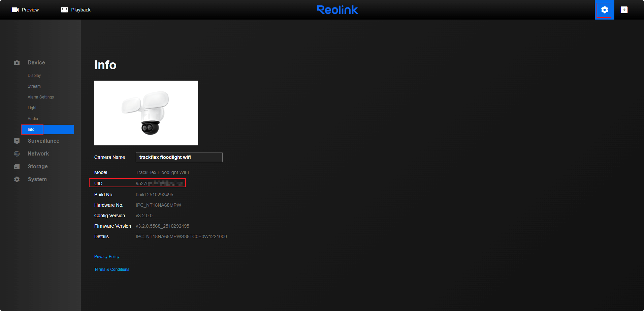Screen dimensions: 644x311
Task: Select the highlighted Info menu item
Action: point(31,129)
